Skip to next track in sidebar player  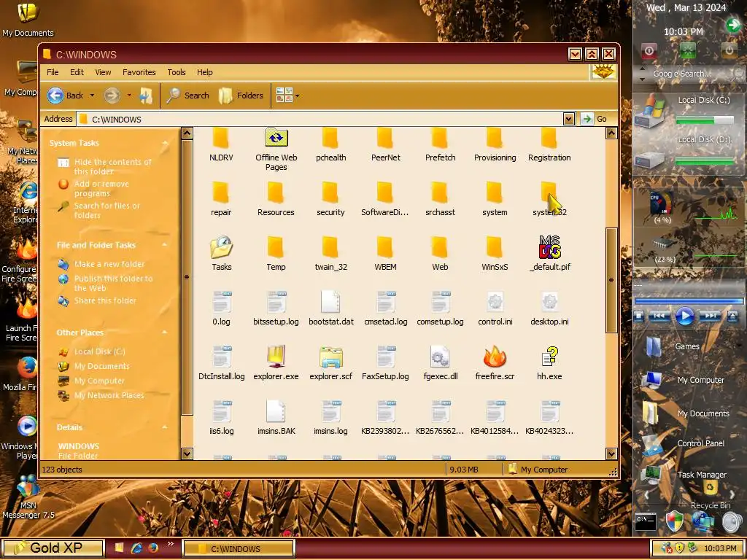click(709, 316)
